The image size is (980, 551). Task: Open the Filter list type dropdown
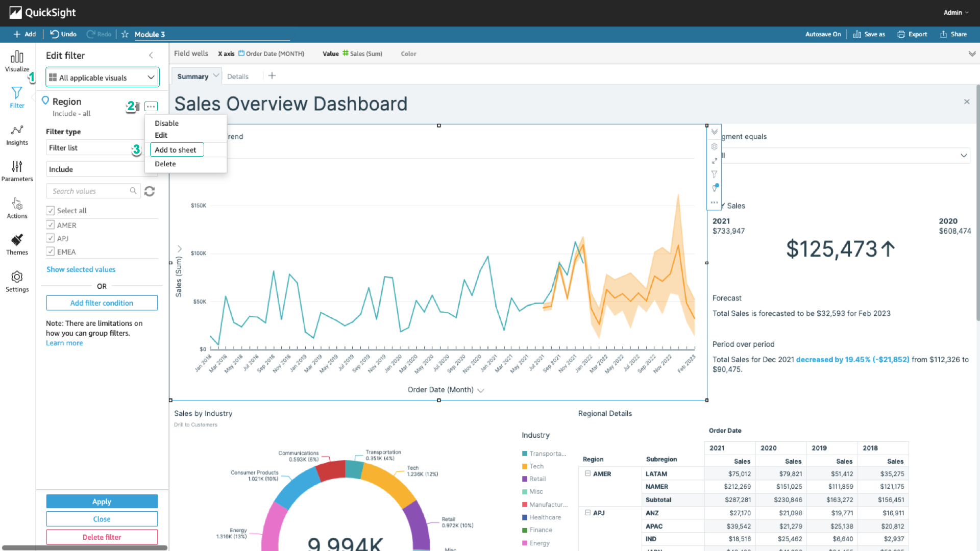click(95, 148)
